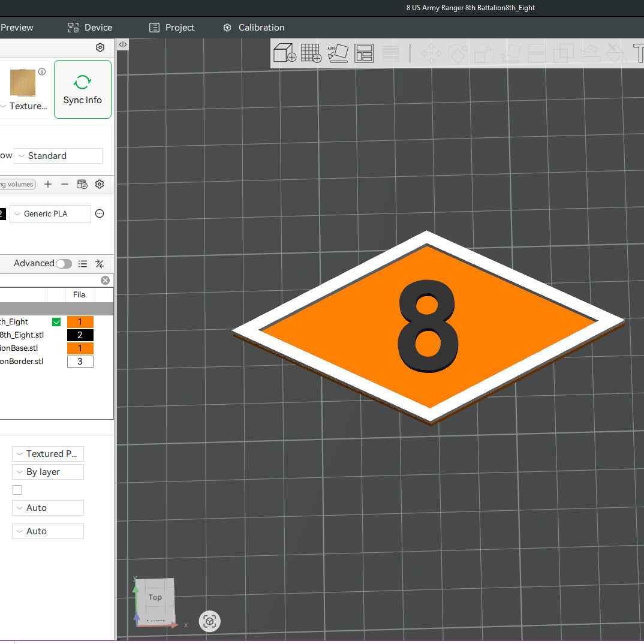This screenshot has width=644, height=644.
Task: Add a filament with the plus icon
Action: [x=48, y=184]
